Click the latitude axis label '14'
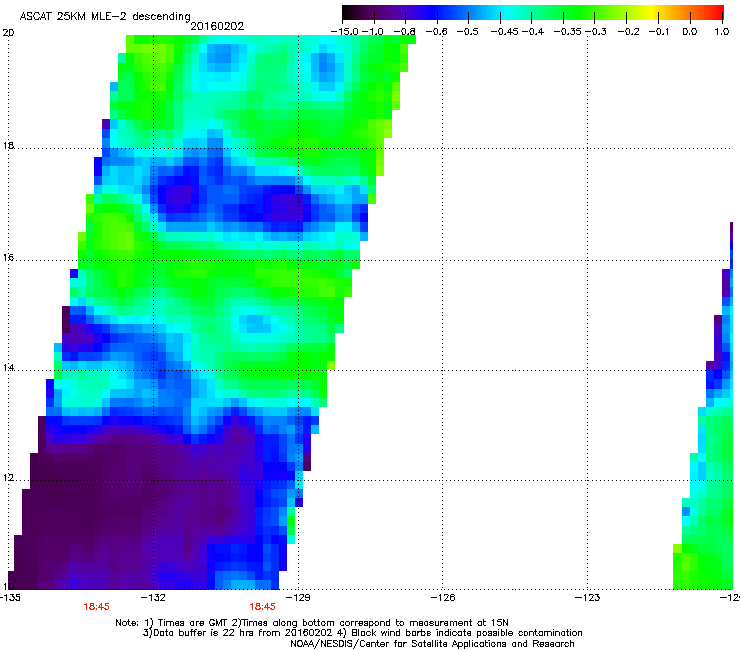The width and height of the screenshot is (740, 650). coord(8,368)
